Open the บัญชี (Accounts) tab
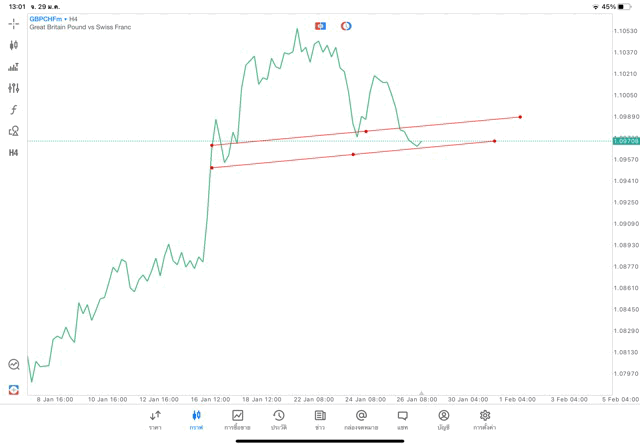Viewport: 640px width, 447px height. pos(443,420)
